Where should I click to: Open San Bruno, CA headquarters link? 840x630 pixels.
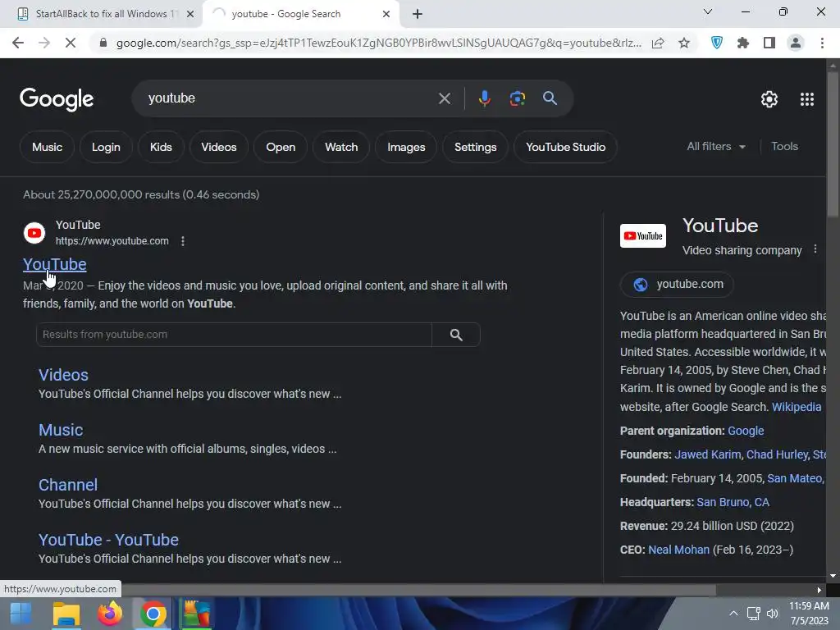point(733,502)
